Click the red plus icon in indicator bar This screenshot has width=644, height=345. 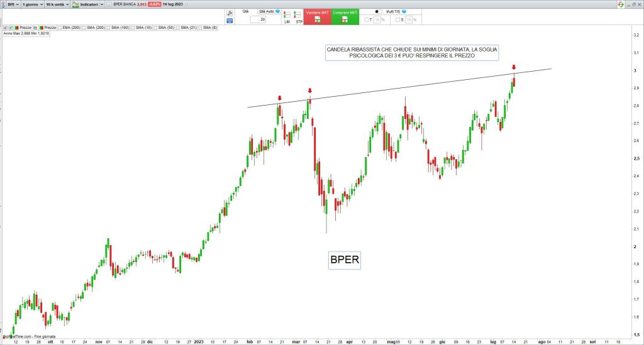point(5,28)
